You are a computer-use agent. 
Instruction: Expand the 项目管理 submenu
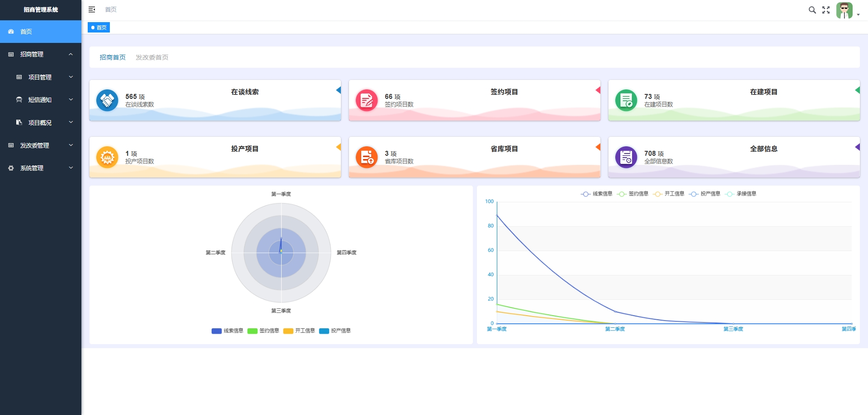pyautogui.click(x=44, y=77)
